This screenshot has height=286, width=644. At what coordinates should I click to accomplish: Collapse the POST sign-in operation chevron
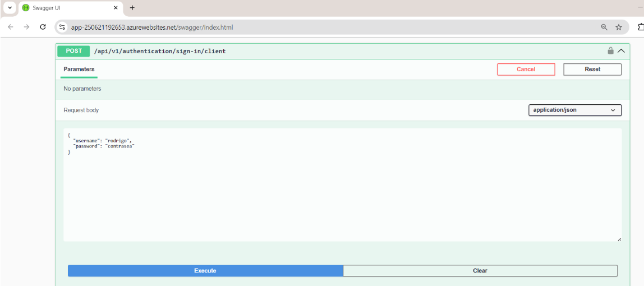(x=621, y=51)
